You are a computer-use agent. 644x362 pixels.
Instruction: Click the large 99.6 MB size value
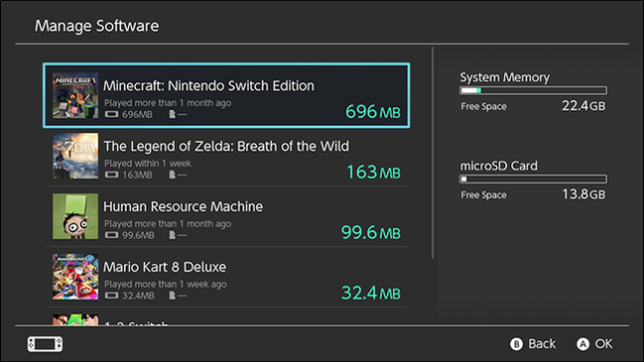371,232
